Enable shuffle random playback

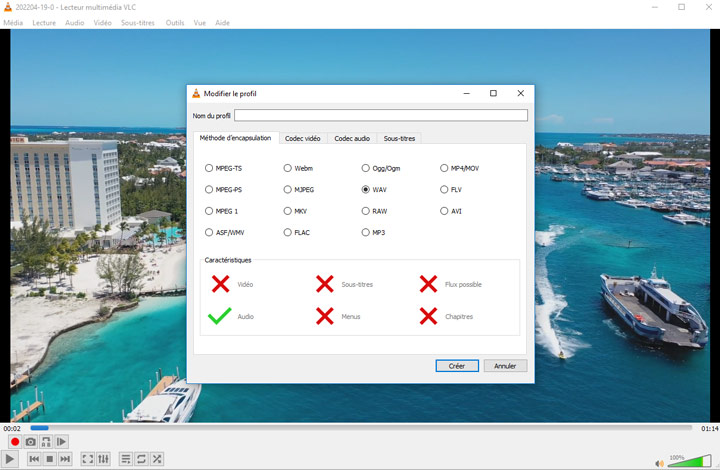(157, 459)
